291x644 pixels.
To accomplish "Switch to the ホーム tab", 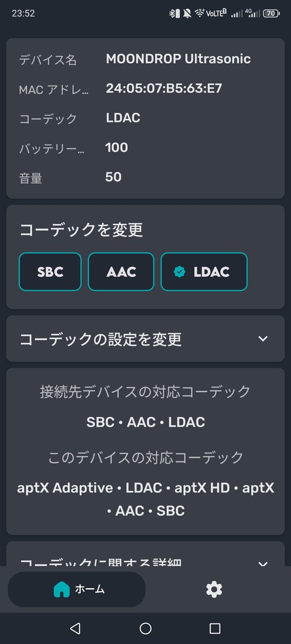I will pos(77,589).
